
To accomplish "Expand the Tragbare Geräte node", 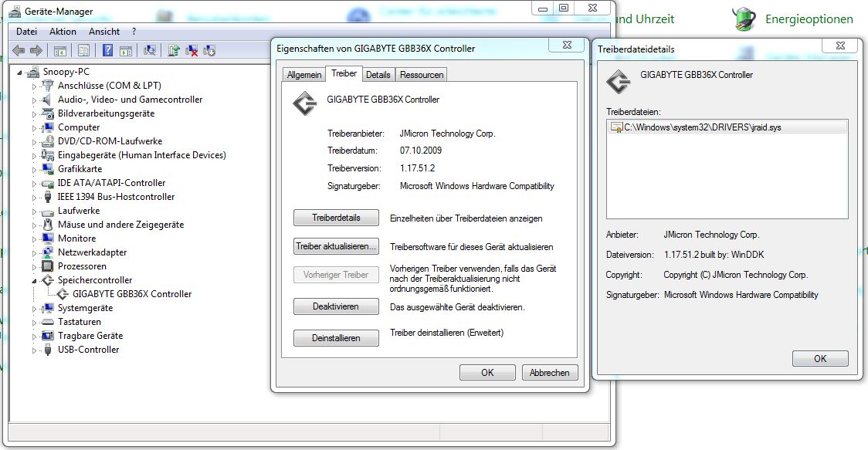I will (34, 336).
